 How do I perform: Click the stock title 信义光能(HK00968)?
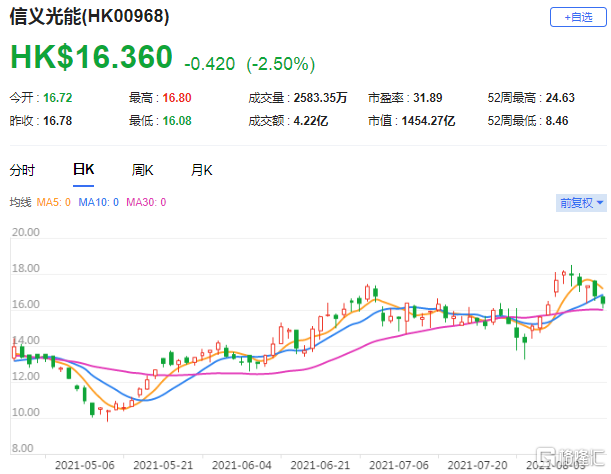89,16
